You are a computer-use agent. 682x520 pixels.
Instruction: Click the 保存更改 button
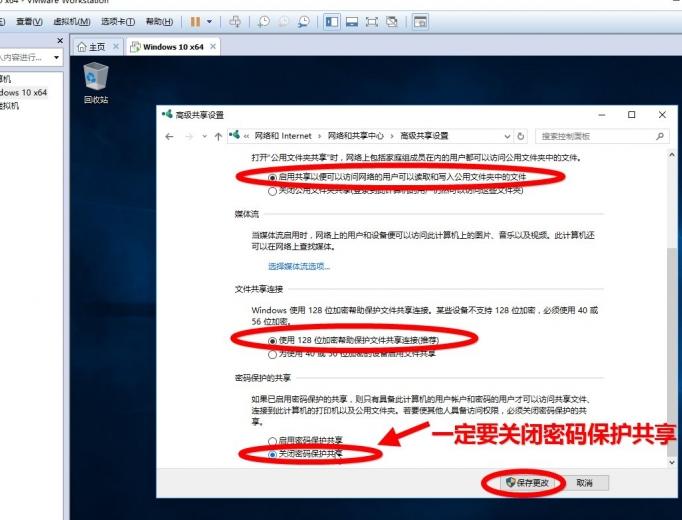click(x=527, y=483)
